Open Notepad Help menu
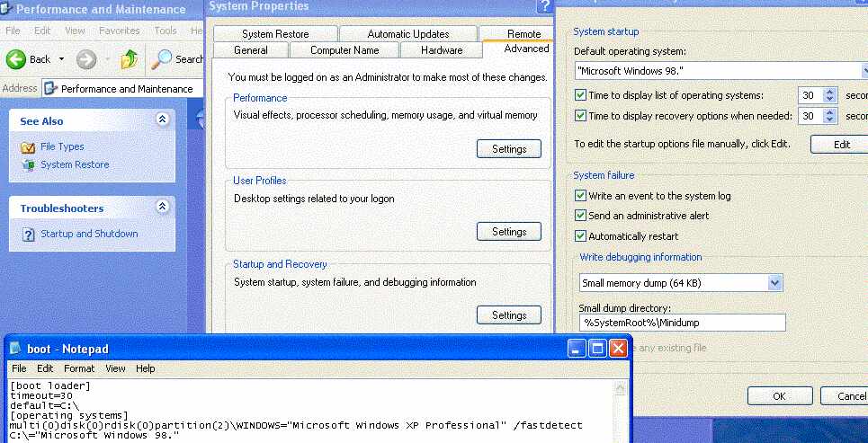Screen dimensions: 868x443 click(145, 368)
